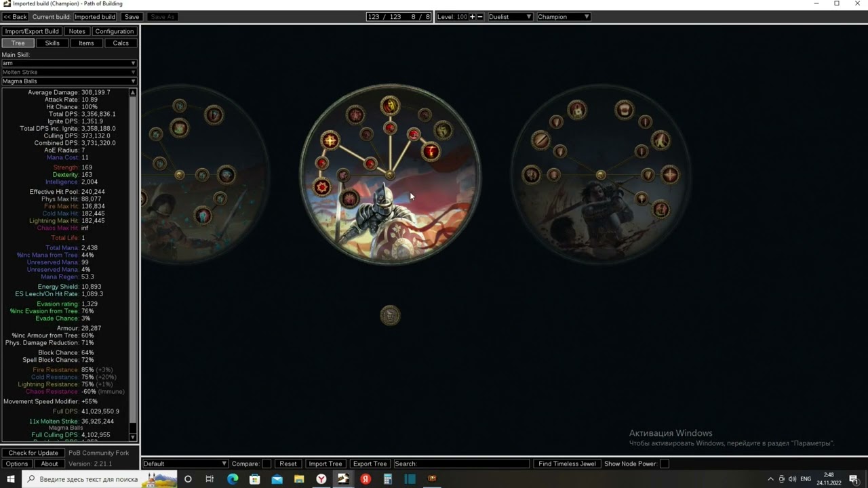Viewport: 868px width, 488px height.
Task: Select the central start node of right wheel
Action: [x=601, y=176]
